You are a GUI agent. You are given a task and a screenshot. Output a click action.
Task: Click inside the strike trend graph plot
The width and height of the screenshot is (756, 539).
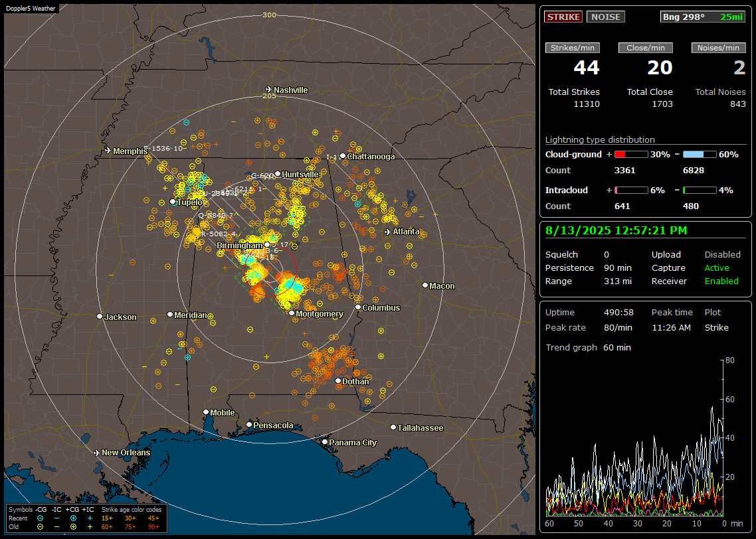tap(634, 437)
